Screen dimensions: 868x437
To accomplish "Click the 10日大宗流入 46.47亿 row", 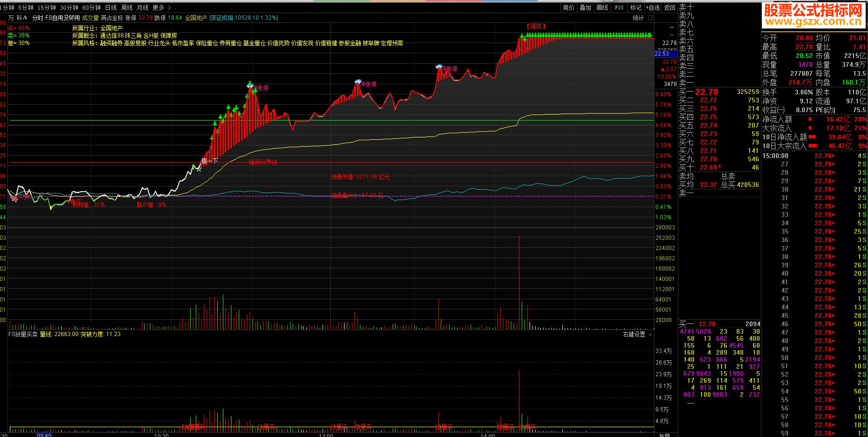I will (815, 146).
